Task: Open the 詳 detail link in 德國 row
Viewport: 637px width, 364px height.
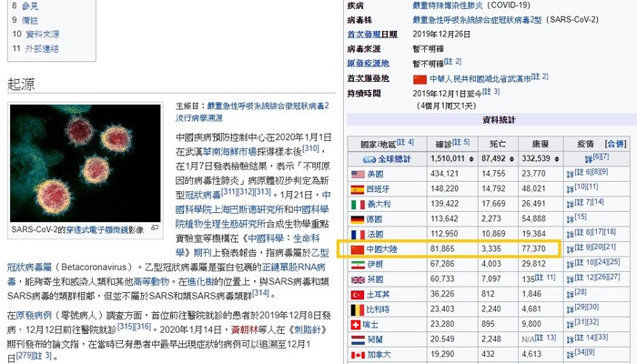Action: coord(571,220)
